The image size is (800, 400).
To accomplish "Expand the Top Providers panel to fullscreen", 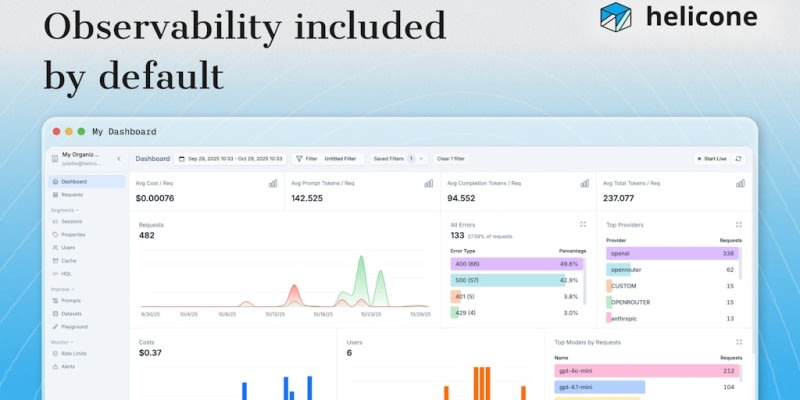I will 739,224.
